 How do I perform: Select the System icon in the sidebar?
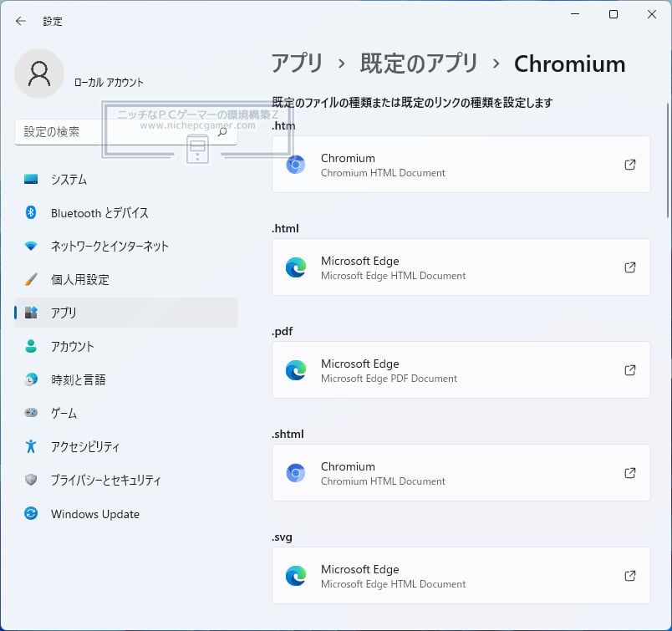point(31,179)
